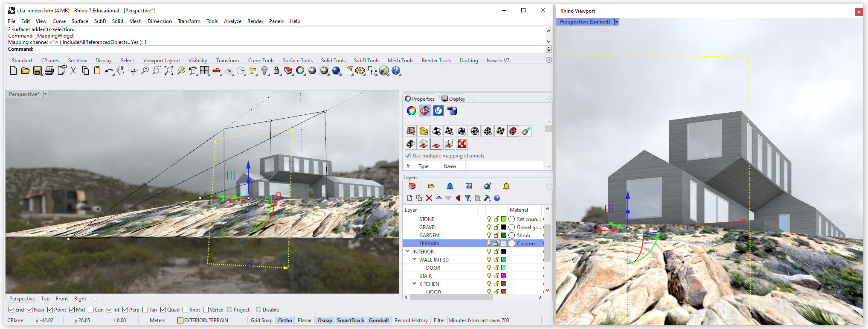The image size is (868, 329).
Task: Click the layer Filter funnel icon
Action: tap(468, 198)
